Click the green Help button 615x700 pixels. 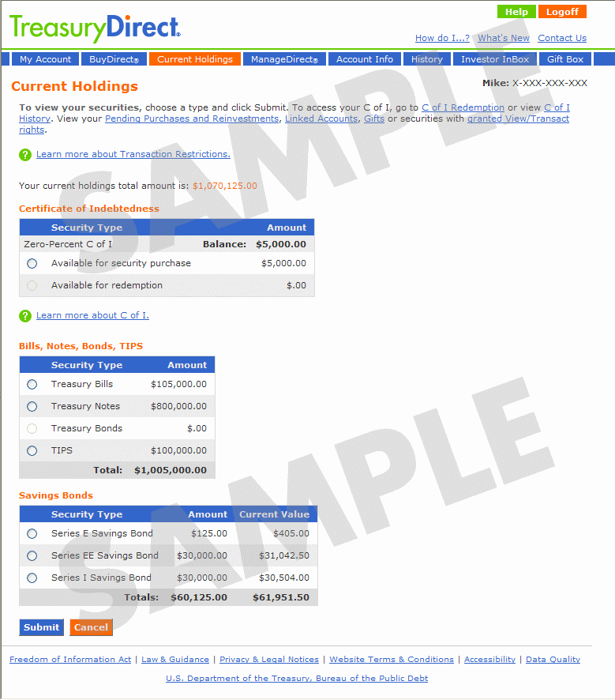[x=516, y=12]
